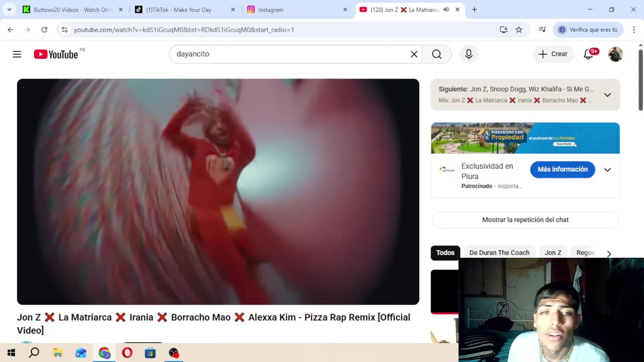Image resolution: width=644 pixels, height=362 pixels.
Task: Open Microsoft Store from the taskbar
Action: [x=150, y=353]
